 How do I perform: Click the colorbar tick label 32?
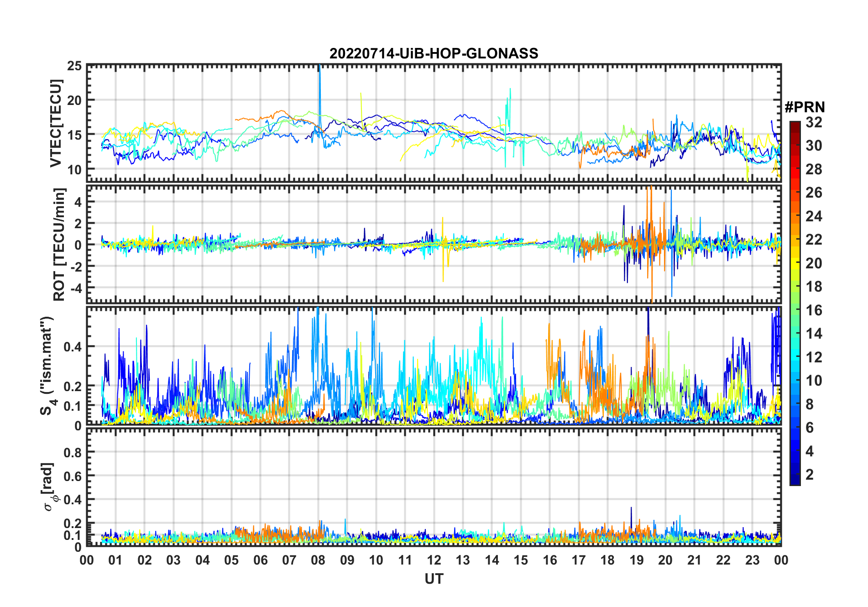coord(814,122)
